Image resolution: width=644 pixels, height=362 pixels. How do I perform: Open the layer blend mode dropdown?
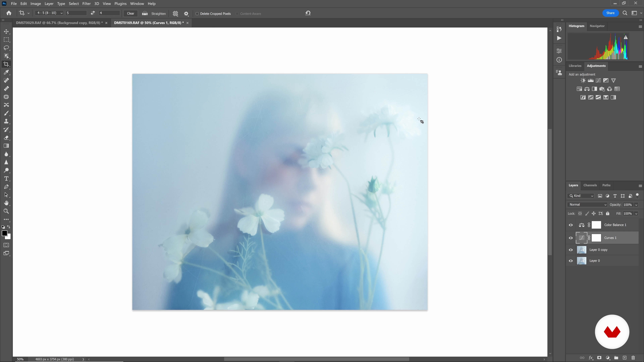click(587, 205)
